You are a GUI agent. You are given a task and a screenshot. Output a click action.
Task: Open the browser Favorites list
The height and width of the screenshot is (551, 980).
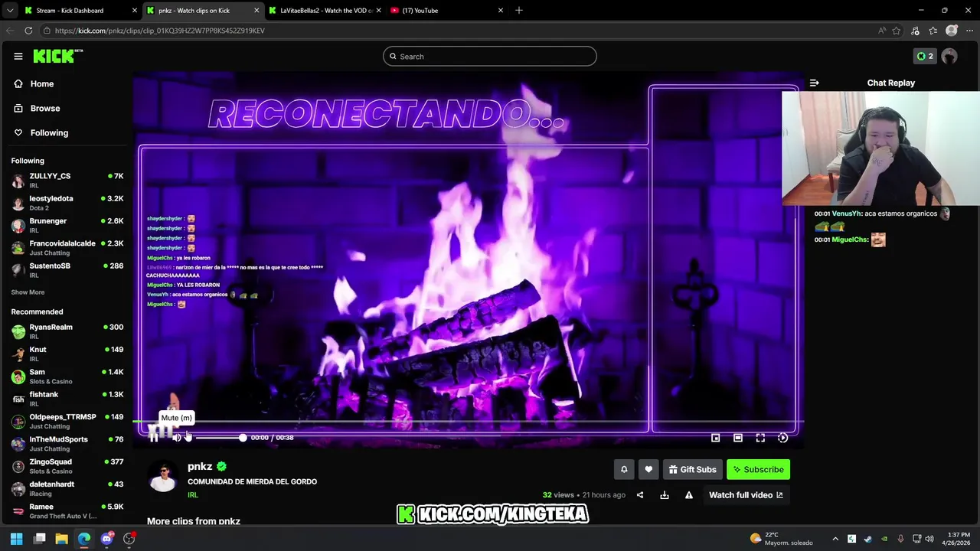pyautogui.click(x=933, y=31)
